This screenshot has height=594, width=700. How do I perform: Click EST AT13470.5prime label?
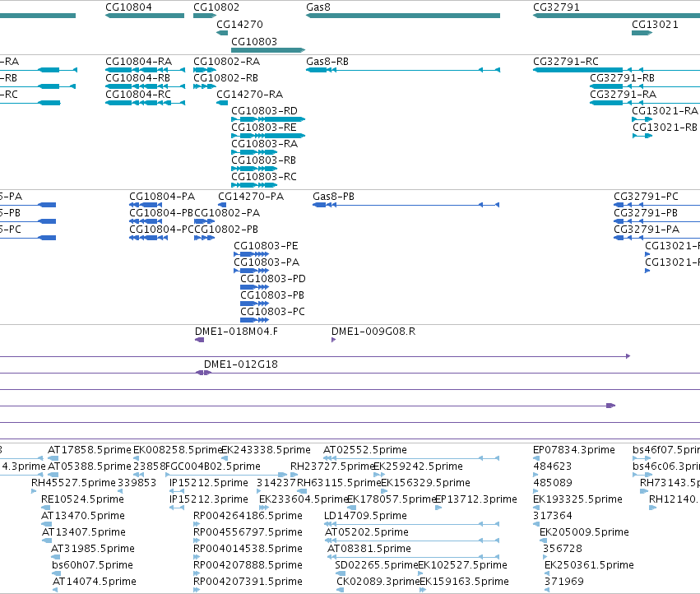click(x=82, y=517)
